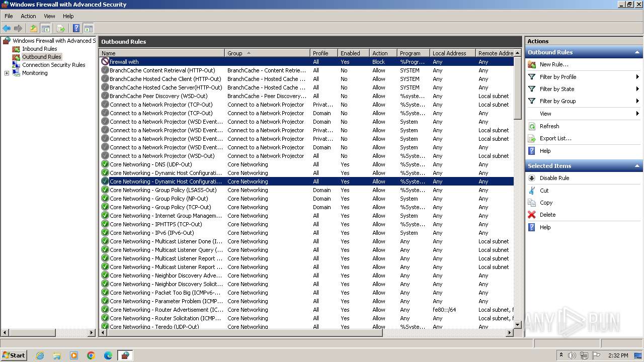The width and height of the screenshot is (644, 362).
Task: Expand the Monitoring tree node
Action: click(7, 73)
